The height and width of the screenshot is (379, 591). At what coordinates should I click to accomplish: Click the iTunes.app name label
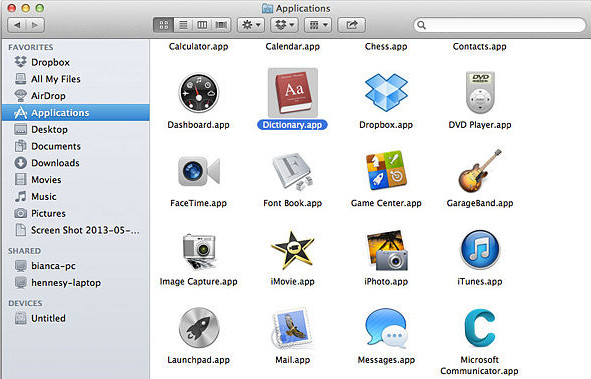click(480, 281)
